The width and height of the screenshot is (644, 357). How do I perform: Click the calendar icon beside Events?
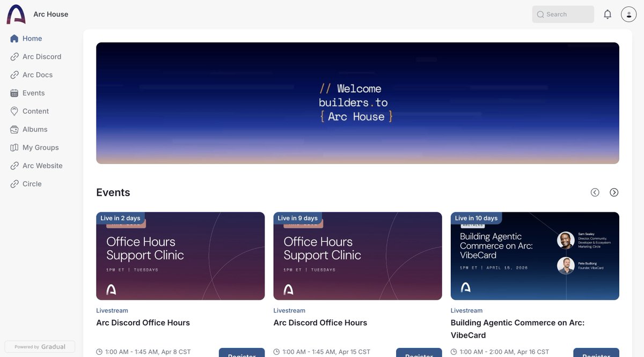[14, 93]
